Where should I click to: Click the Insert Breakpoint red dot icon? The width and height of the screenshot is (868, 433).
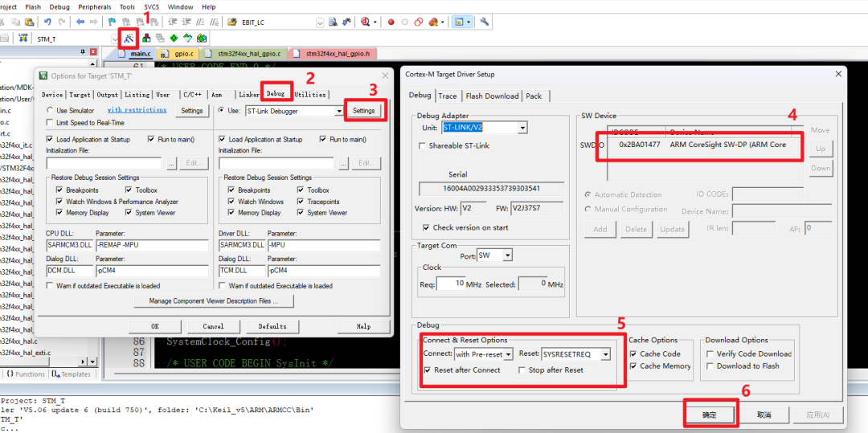(391, 22)
